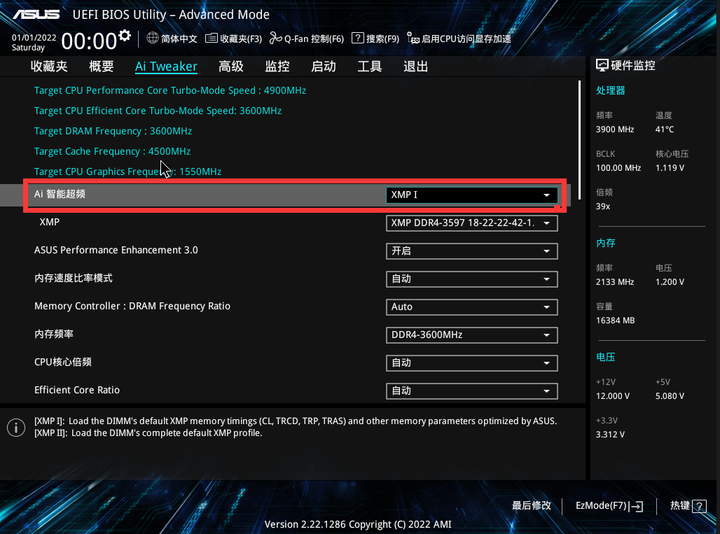
Task: Click the 3900 MHz CPU frequency value
Action: pos(615,129)
